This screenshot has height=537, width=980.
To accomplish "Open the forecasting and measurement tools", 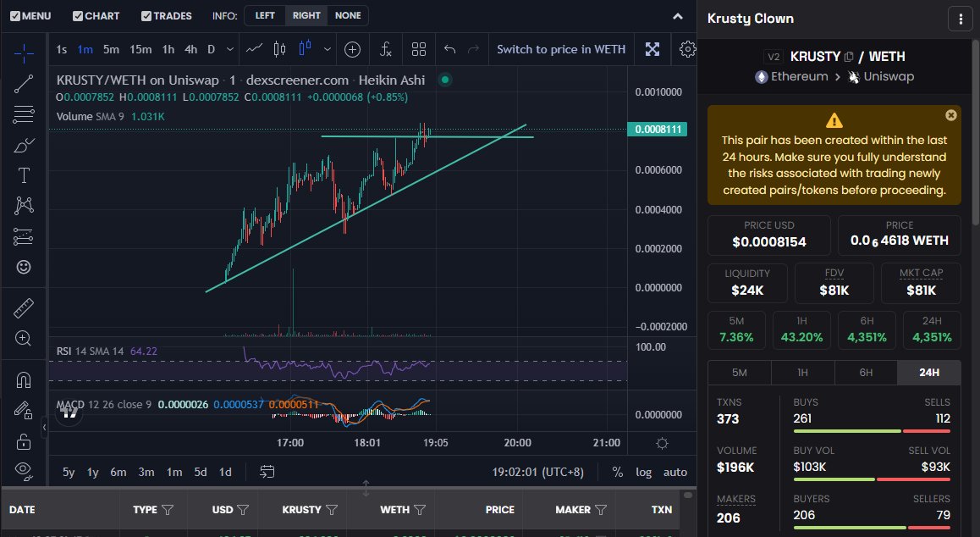I will coord(24,236).
